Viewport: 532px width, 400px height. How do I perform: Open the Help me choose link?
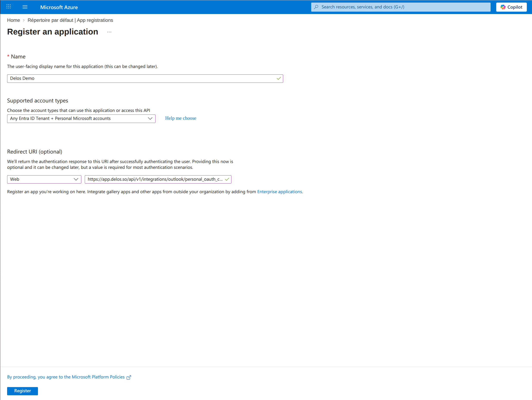pyautogui.click(x=181, y=118)
